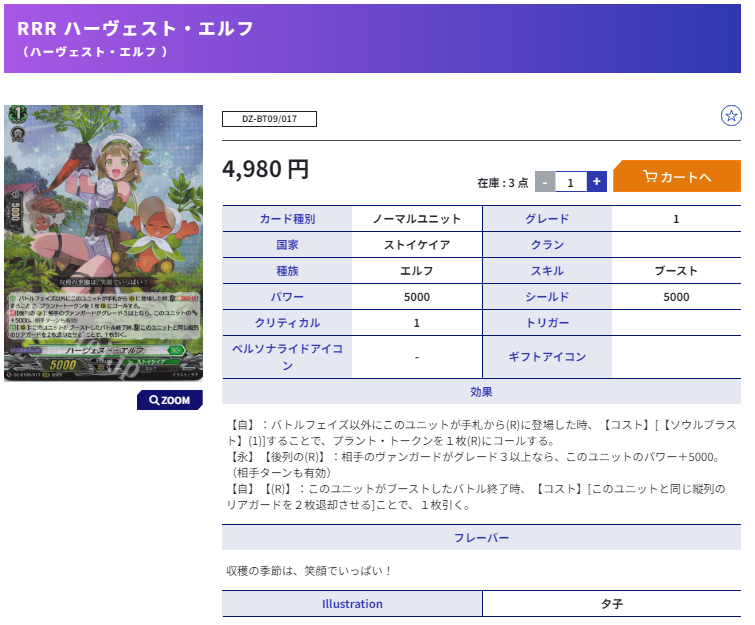Click the 4,980 円 price text
This screenshot has width=755, height=625.
(266, 169)
